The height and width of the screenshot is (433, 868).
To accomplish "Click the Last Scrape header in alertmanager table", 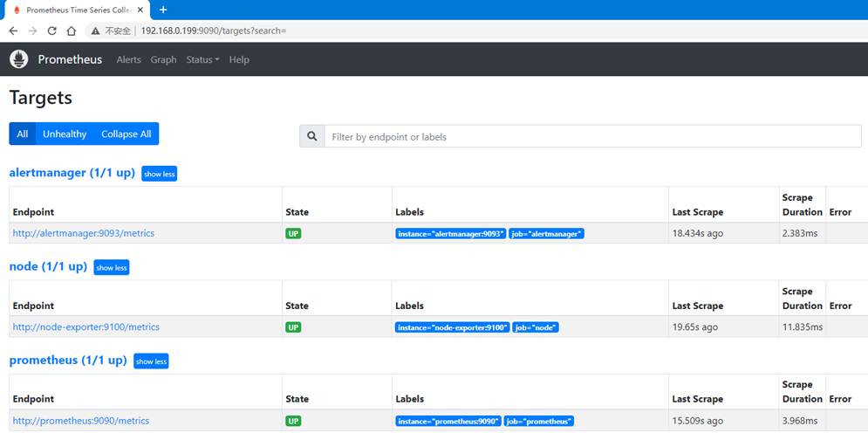I will [x=698, y=212].
